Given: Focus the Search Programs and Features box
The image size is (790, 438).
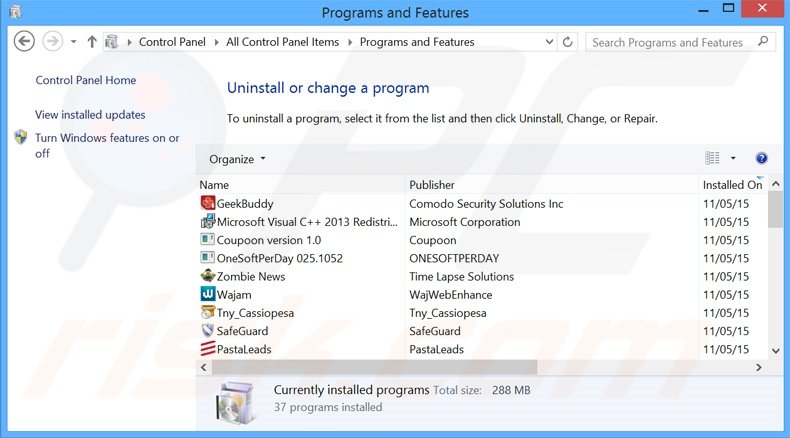Looking at the screenshot, I should (679, 42).
